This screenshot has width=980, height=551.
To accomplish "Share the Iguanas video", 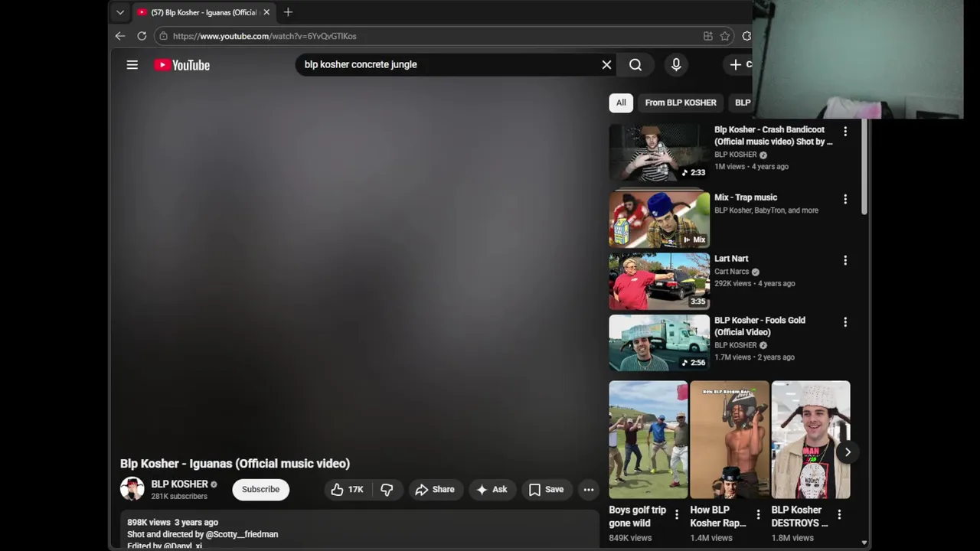I will pyautogui.click(x=435, y=490).
